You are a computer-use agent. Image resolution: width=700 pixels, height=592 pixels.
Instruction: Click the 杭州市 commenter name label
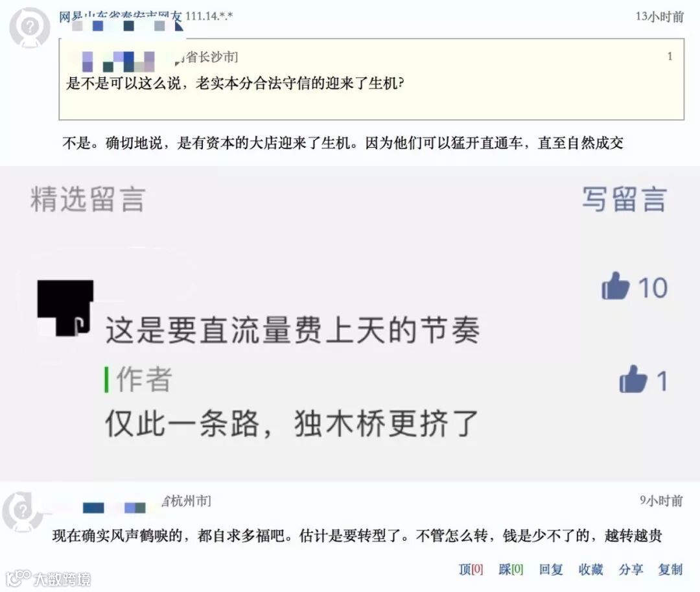[187, 501]
